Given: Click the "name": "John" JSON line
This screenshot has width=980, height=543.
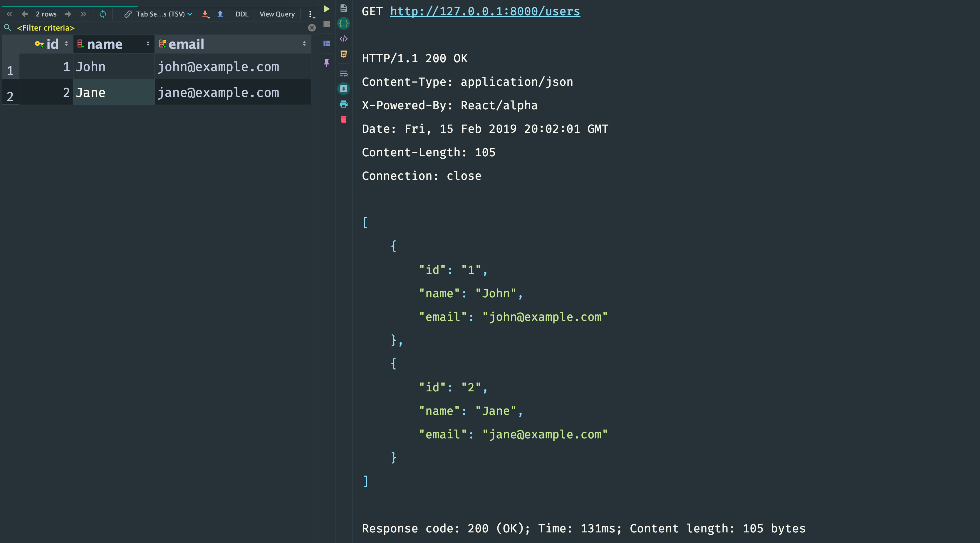Looking at the screenshot, I should [x=471, y=293].
